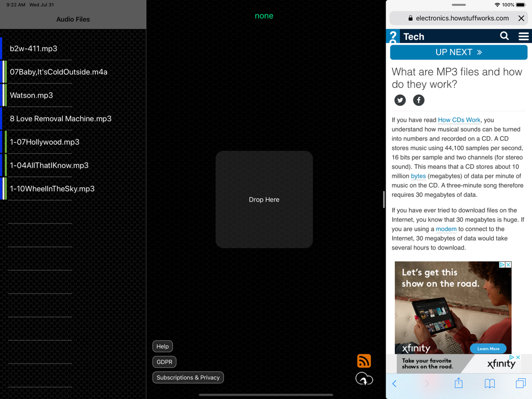This screenshot has width=532, height=399.
Task: Tap the HowStuffWorks question mark logo
Action: click(x=393, y=37)
